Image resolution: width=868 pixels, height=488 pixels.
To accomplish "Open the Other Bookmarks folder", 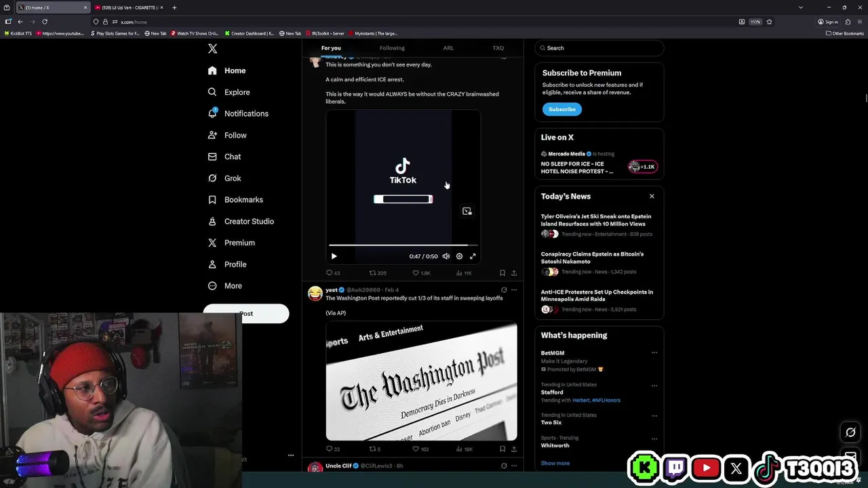I will tap(845, 33).
